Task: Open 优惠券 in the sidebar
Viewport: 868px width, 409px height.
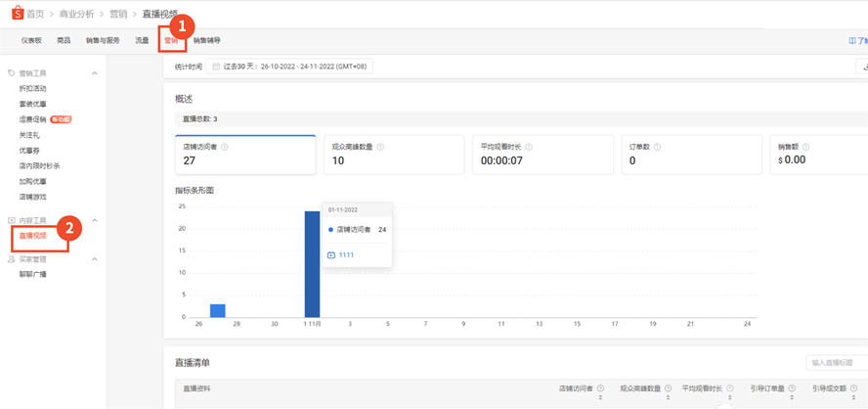Action: 29,150
